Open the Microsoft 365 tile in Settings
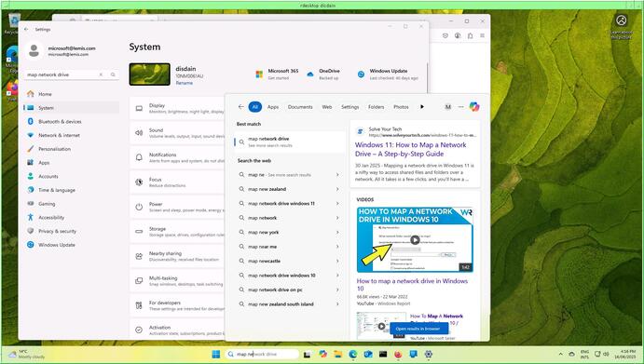Image resolution: width=644 pixels, height=364 pixels. [x=277, y=74]
